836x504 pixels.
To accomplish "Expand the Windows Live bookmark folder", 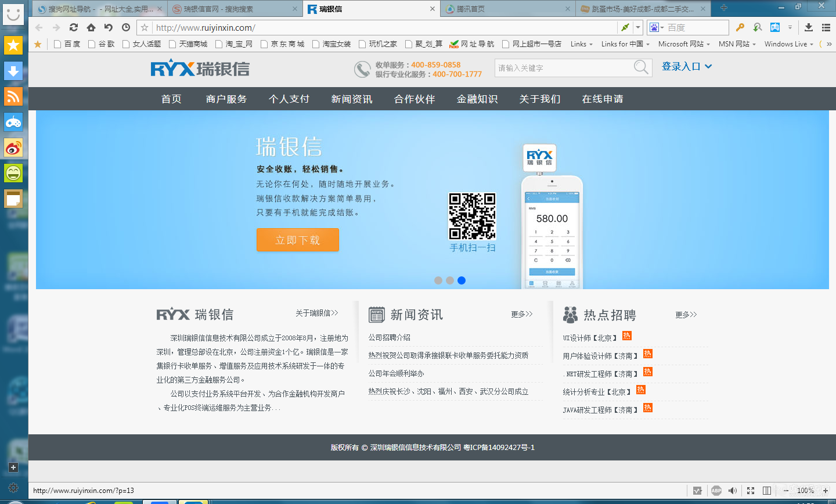I will point(788,44).
